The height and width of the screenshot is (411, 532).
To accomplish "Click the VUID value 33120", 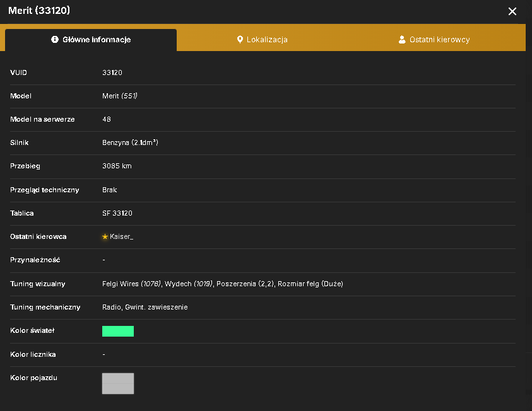I will 112,72.
